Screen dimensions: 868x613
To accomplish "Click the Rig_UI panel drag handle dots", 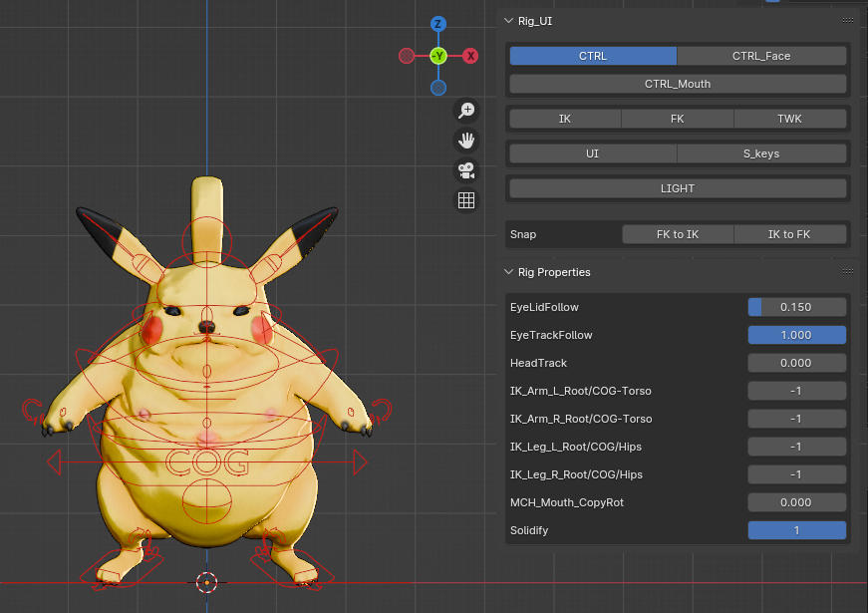I will (x=847, y=21).
